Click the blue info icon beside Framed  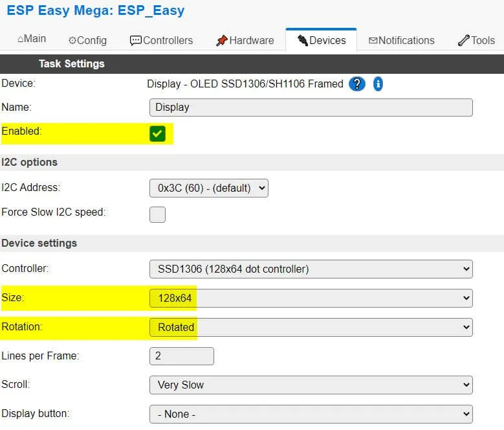tap(378, 84)
